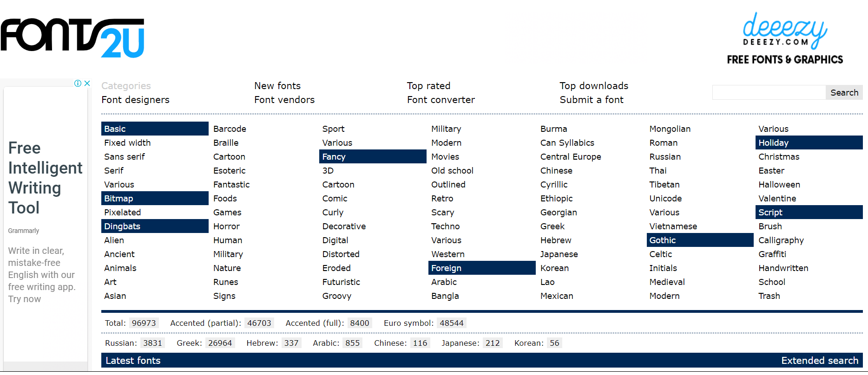Click the Extended search link

pyautogui.click(x=820, y=361)
